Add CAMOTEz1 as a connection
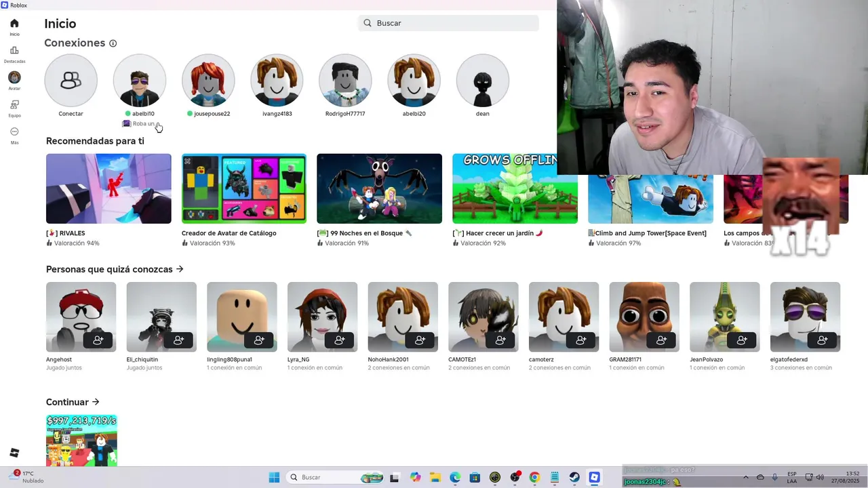Screen dimensions: 868x488 500,340
